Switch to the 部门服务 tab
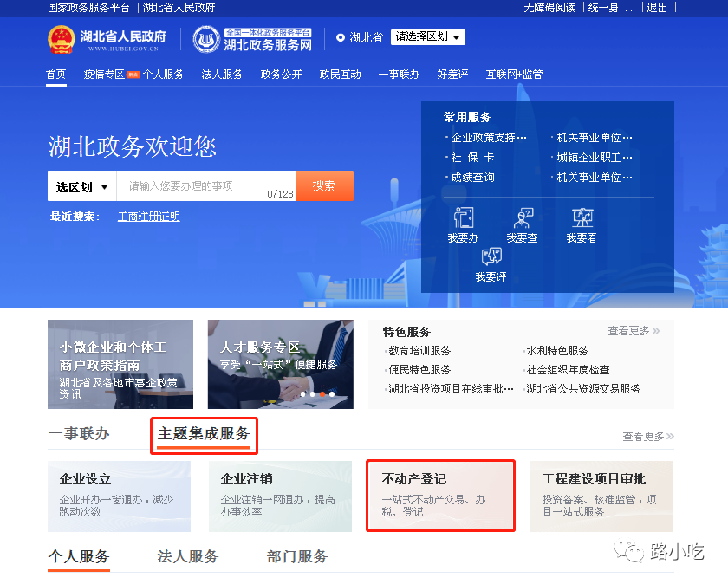The height and width of the screenshot is (584, 728). coord(297,556)
